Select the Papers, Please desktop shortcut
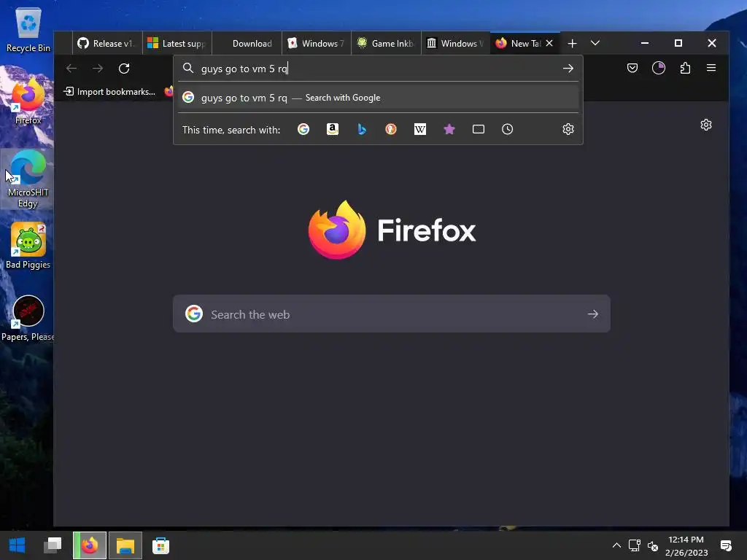Image resolution: width=747 pixels, height=560 pixels. point(28,318)
